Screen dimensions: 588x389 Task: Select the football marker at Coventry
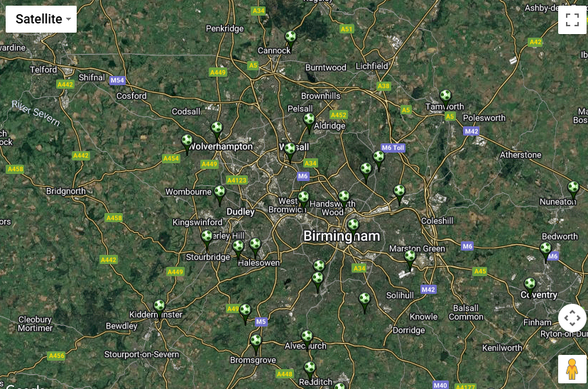[x=530, y=287]
